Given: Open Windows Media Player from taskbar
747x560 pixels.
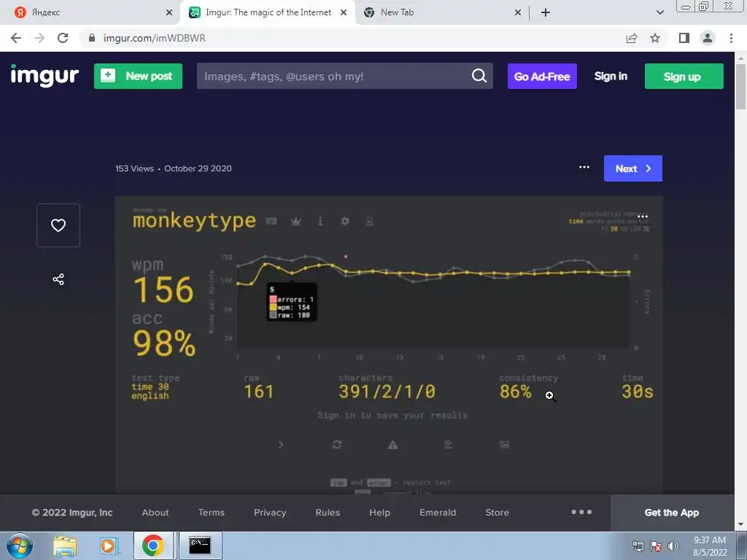Looking at the screenshot, I should tap(109, 545).
